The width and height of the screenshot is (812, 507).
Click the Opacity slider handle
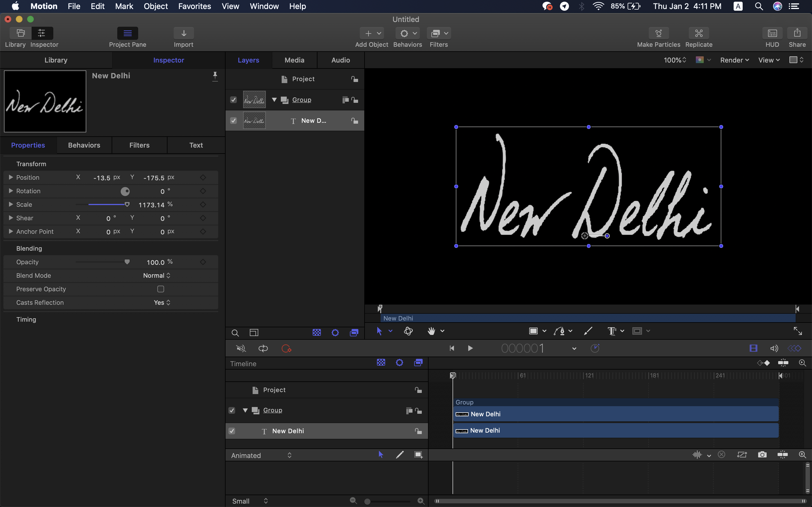[127, 262]
